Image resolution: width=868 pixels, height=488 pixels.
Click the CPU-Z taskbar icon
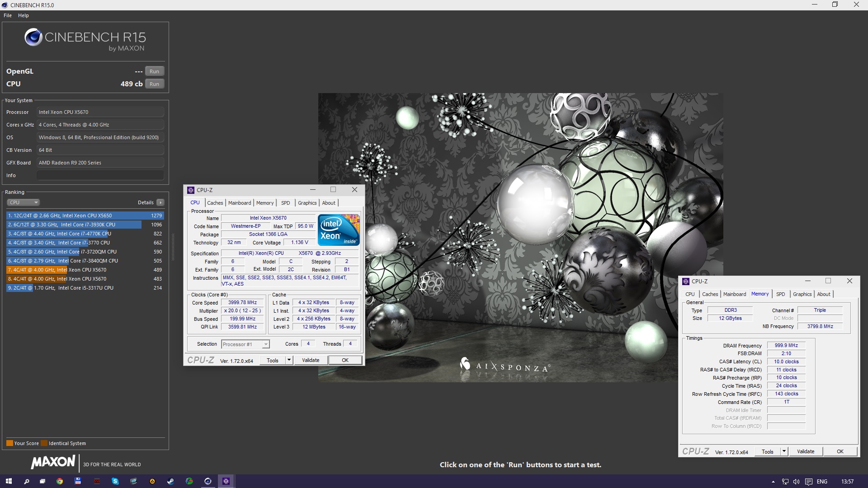(226, 481)
